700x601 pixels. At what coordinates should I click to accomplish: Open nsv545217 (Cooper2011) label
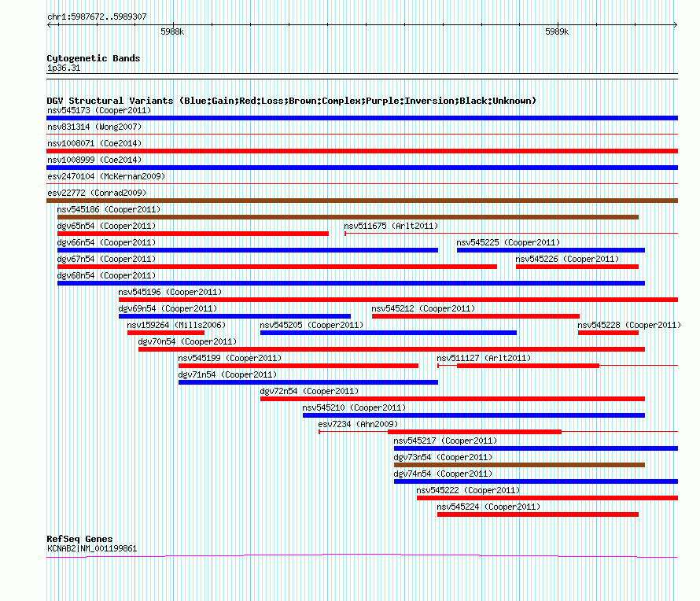click(445, 441)
